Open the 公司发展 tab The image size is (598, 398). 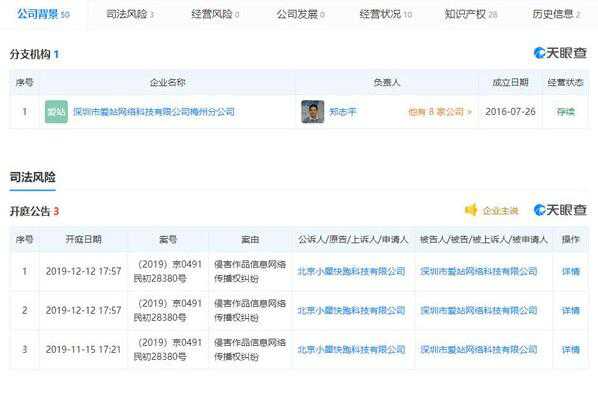(x=301, y=14)
